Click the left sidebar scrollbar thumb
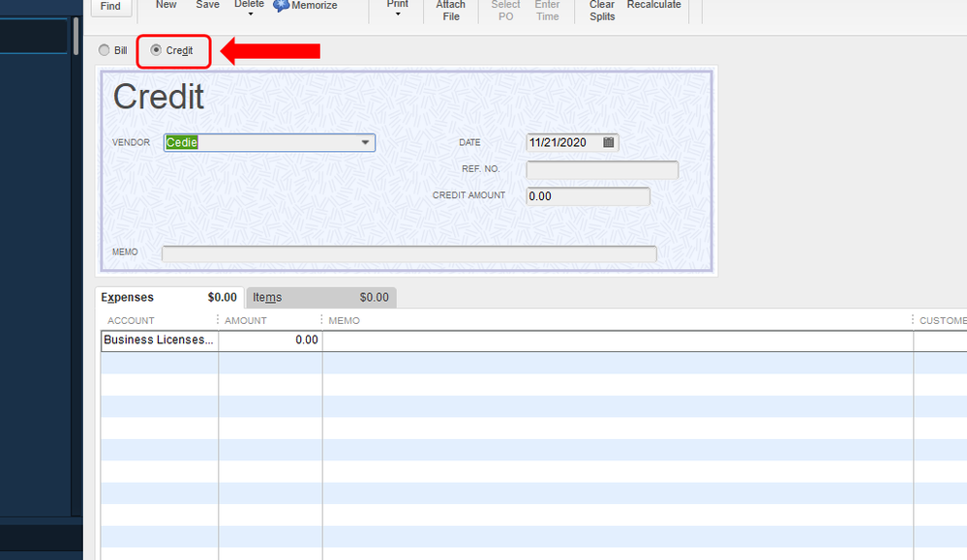 [x=76, y=37]
